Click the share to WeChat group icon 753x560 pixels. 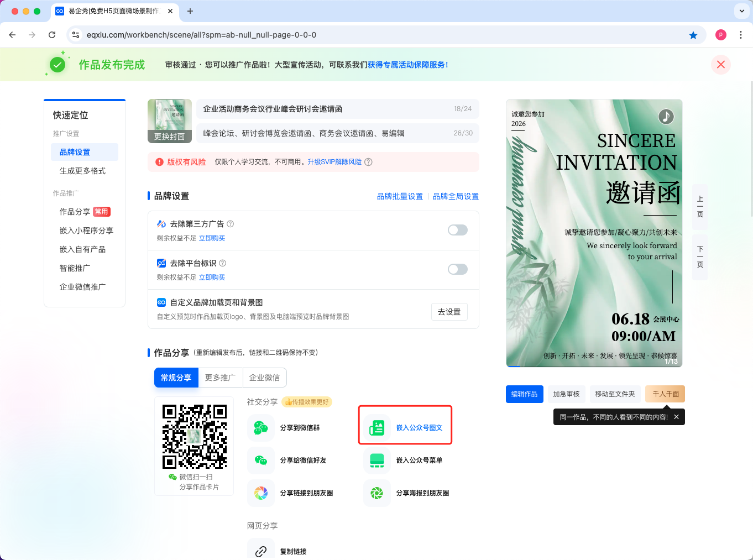tap(261, 428)
